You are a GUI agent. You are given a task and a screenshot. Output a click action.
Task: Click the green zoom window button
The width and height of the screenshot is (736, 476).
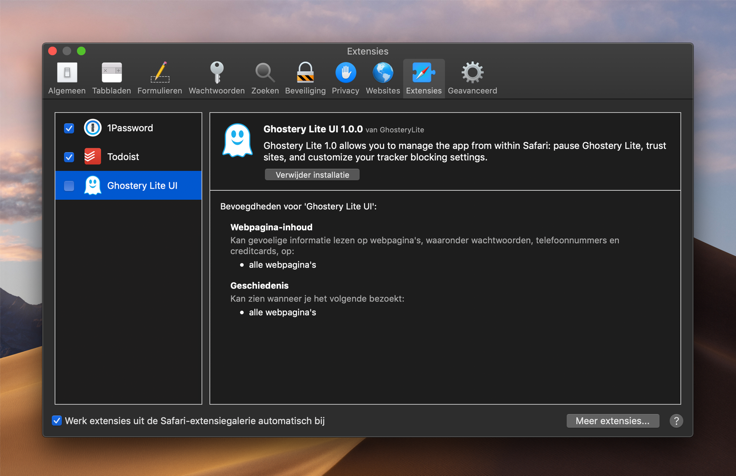(x=81, y=51)
